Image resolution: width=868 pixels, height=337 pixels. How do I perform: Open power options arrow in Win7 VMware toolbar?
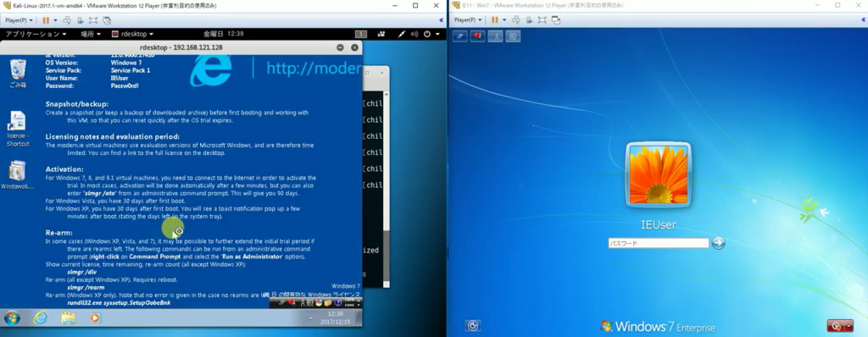(x=504, y=20)
